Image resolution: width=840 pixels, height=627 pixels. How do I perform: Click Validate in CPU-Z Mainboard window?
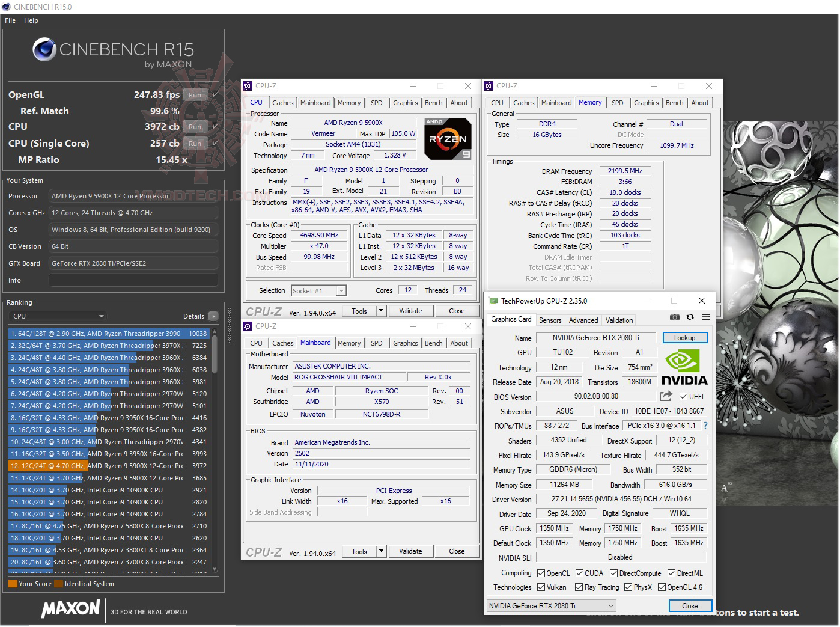410,551
